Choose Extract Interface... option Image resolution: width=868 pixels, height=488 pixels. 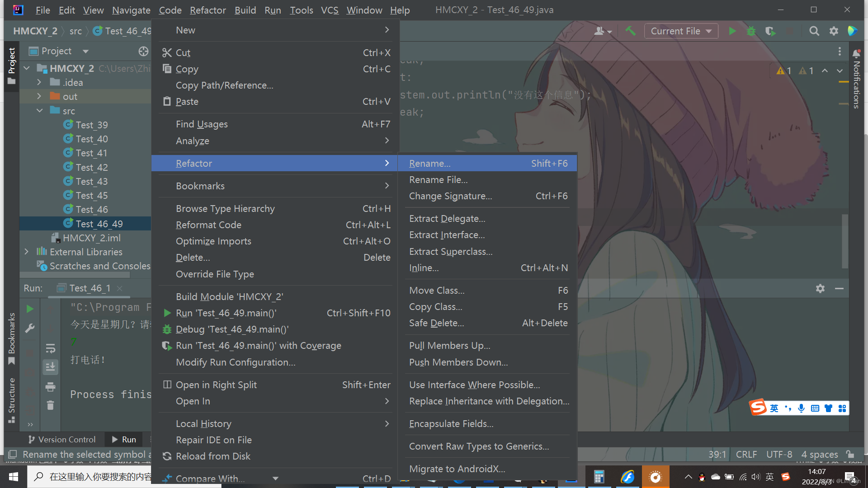(487, 235)
